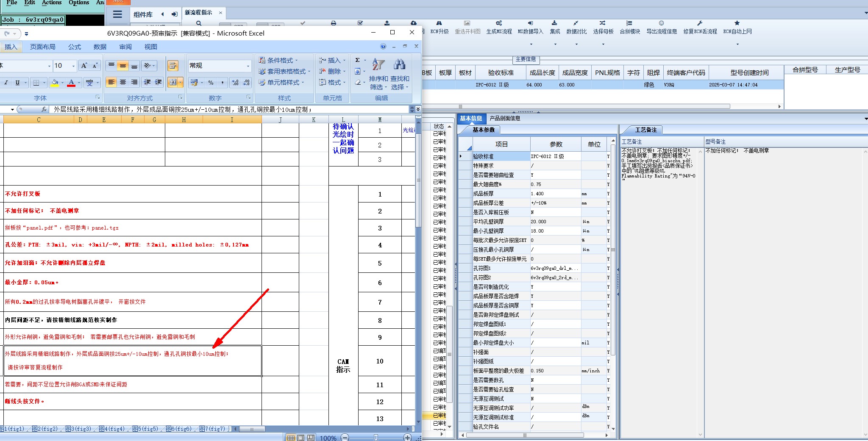Toggle merge and center for the cell

(172, 82)
